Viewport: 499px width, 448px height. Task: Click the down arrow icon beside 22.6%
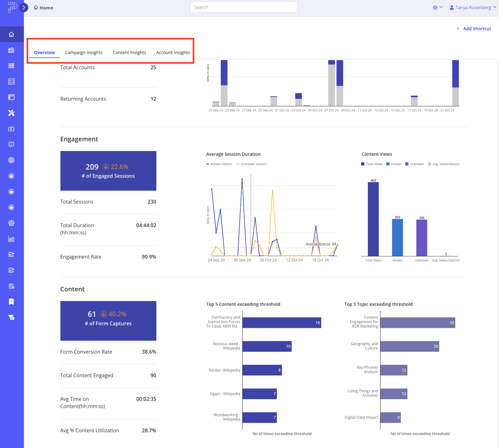(106, 166)
